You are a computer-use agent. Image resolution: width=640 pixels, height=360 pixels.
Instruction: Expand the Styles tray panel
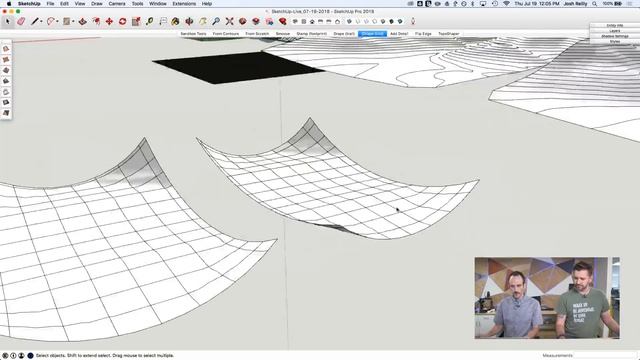(615, 41)
